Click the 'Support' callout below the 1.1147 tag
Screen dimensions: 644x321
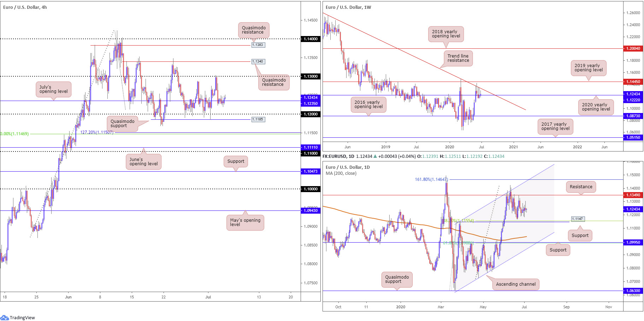[580, 235]
